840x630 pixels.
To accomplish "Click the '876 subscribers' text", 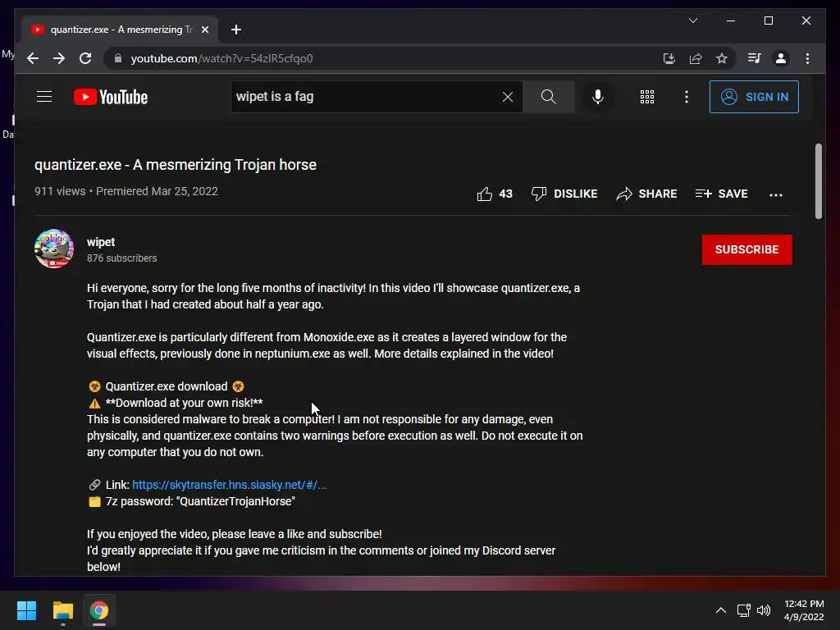I will tap(121, 258).
